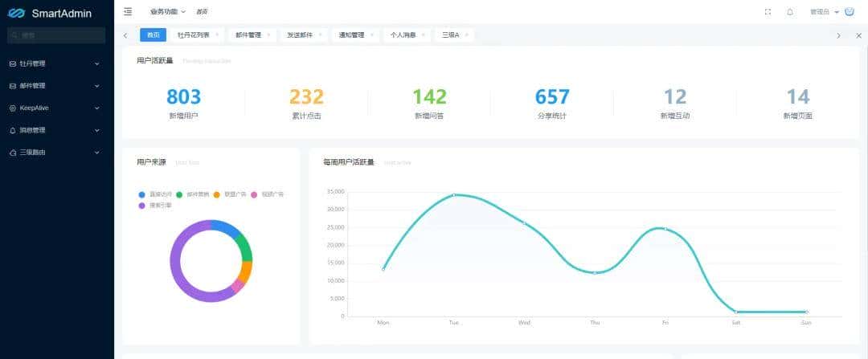Click the Thu data point on line chart

tap(595, 273)
